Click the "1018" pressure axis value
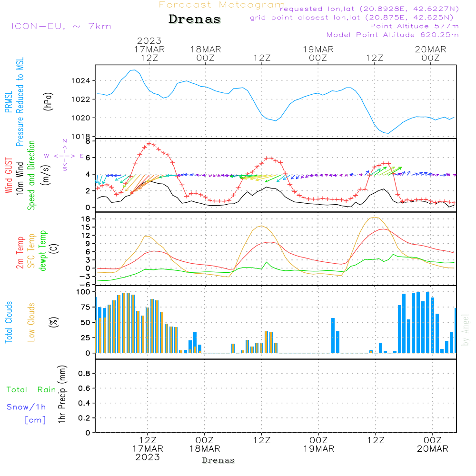476x476 pixels. coord(81,136)
